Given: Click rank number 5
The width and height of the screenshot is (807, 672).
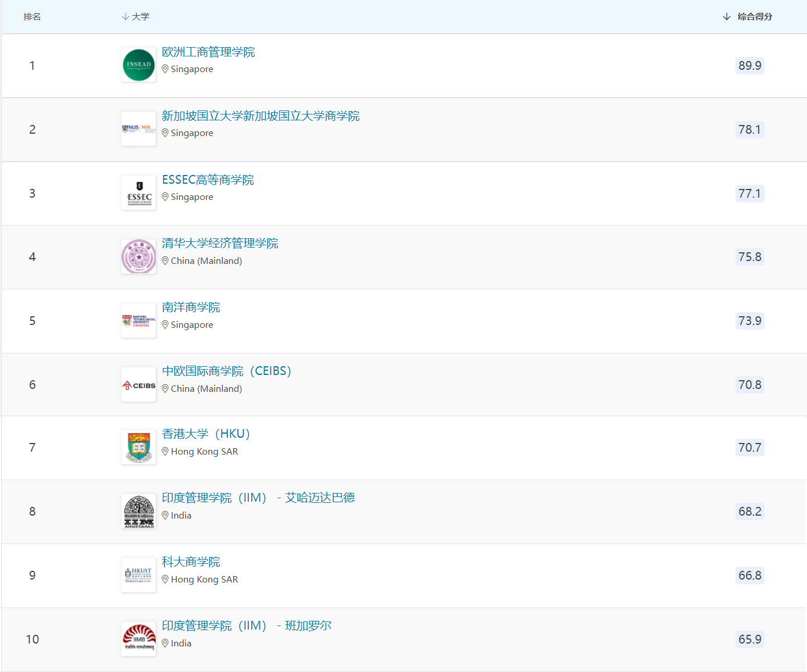Looking at the screenshot, I should 33,321.
